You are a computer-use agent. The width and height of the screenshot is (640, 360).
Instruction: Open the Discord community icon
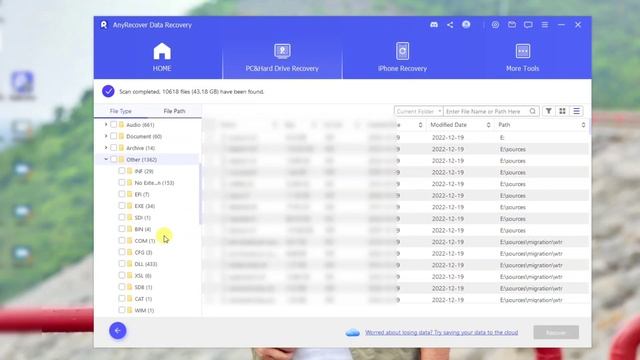434,25
